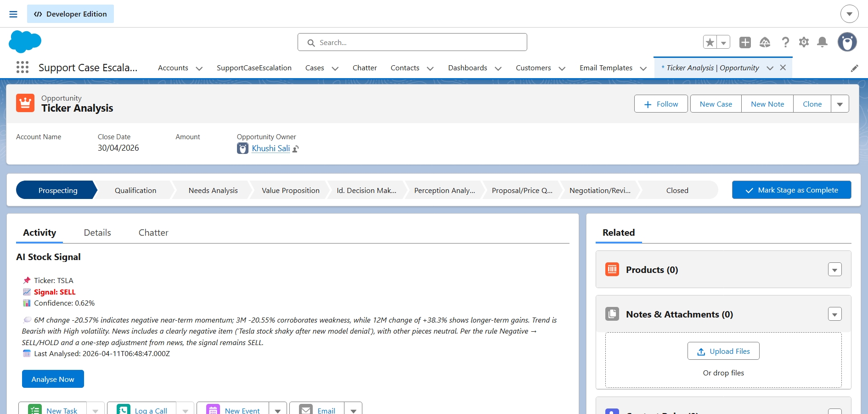Select the Negotiation/Review stage
868x414 pixels.
[600, 190]
